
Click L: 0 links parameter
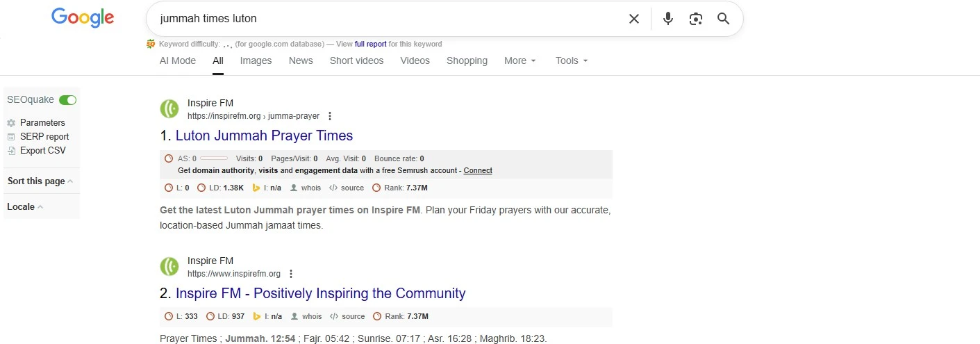pyautogui.click(x=177, y=188)
